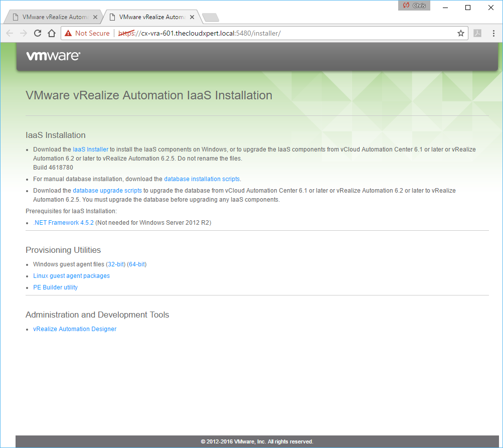Download the IaaS Installer link
This screenshot has height=448, width=503.
(x=90, y=150)
